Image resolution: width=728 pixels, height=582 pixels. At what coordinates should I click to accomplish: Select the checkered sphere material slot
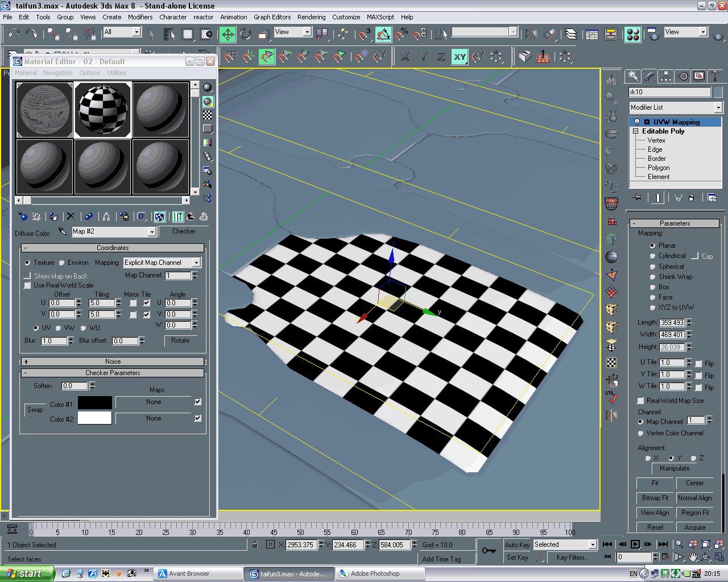coord(103,110)
